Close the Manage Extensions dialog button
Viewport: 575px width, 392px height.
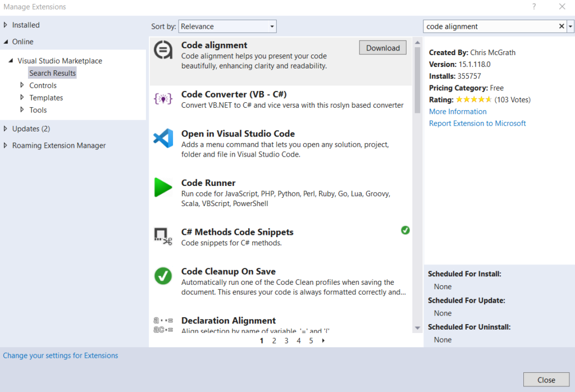546,380
